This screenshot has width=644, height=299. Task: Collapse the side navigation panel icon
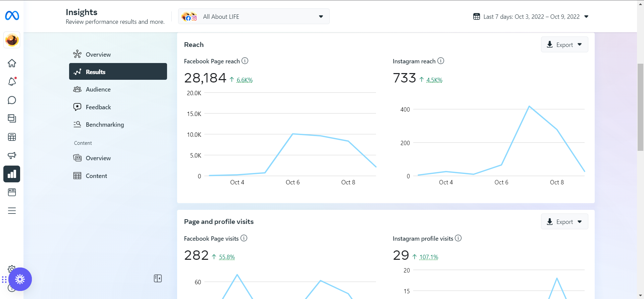[x=158, y=278]
